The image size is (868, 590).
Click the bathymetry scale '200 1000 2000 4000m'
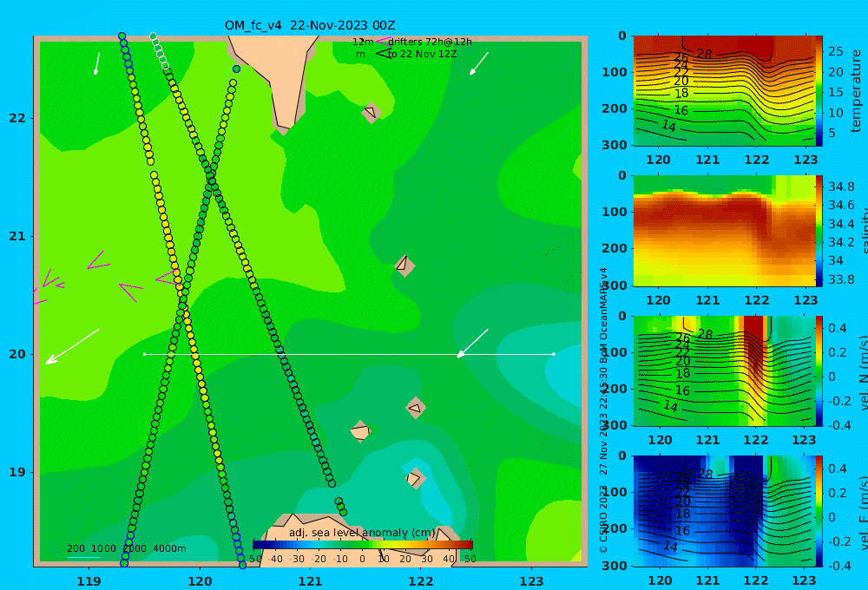[x=126, y=548]
